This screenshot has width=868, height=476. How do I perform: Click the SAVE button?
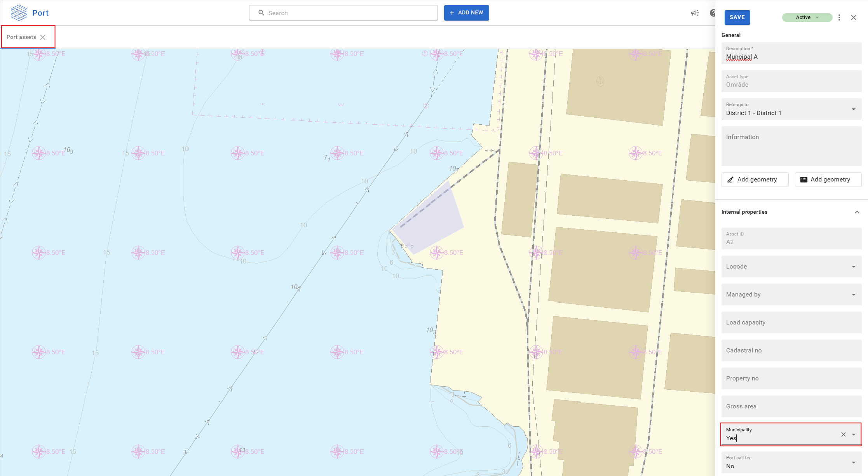click(737, 17)
